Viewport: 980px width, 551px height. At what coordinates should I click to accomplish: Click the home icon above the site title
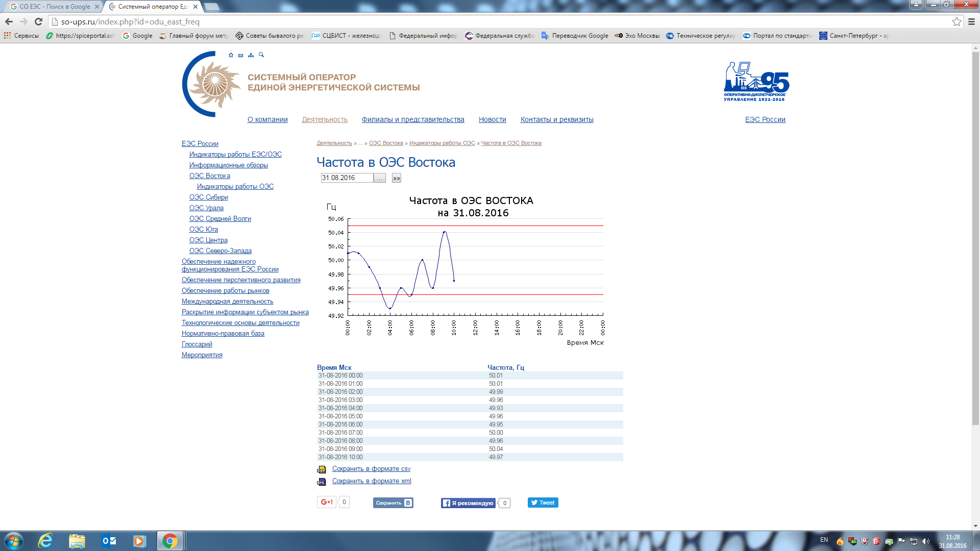tap(231, 55)
